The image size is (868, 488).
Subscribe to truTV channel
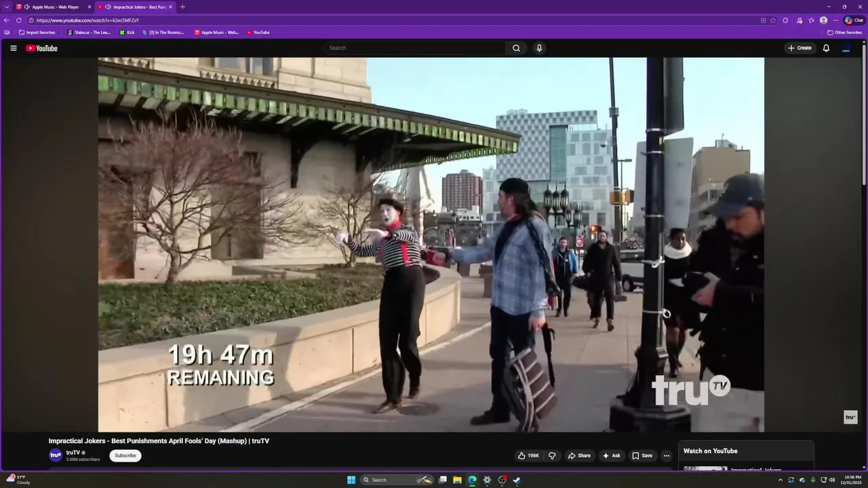pos(125,455)
